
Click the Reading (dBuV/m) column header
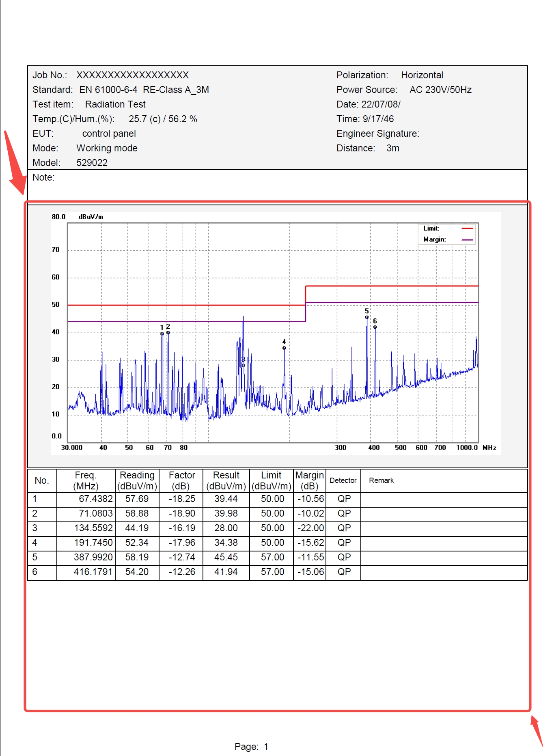(137, 480)
